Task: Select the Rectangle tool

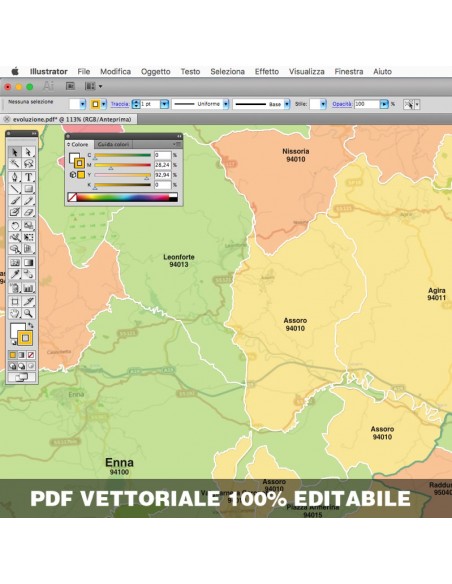Action: click(28, 188)
